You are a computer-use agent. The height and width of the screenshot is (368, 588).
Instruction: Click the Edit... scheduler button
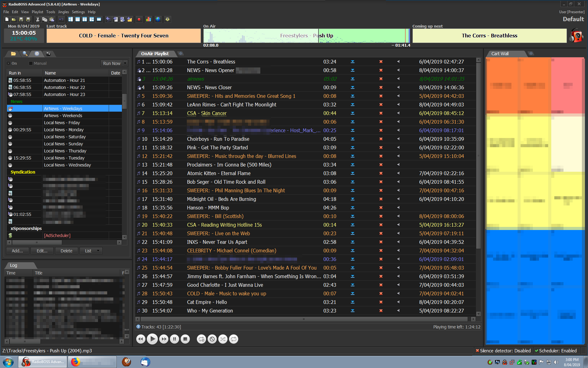click(x=42, y=251)
